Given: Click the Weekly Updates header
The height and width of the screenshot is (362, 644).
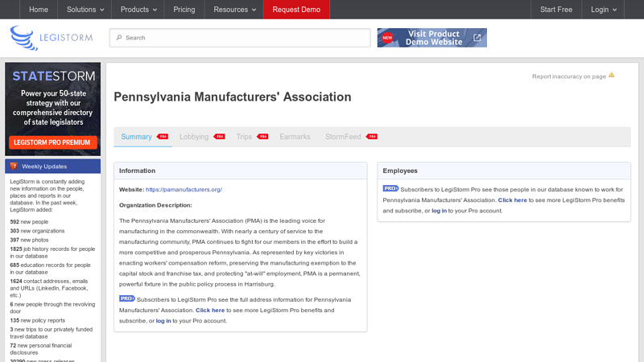Looking at the screenshot, I should tap(52, 167).
